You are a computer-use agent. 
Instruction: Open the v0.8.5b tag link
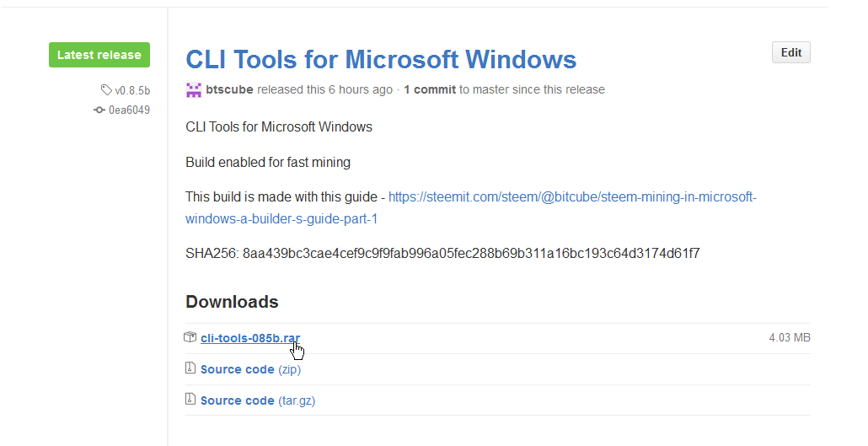(132, 90)
